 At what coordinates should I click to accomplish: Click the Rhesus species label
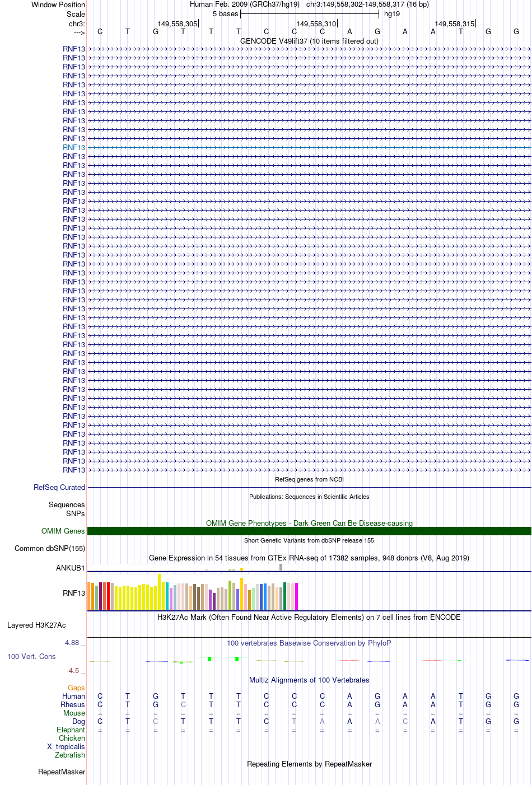[73, 704]
